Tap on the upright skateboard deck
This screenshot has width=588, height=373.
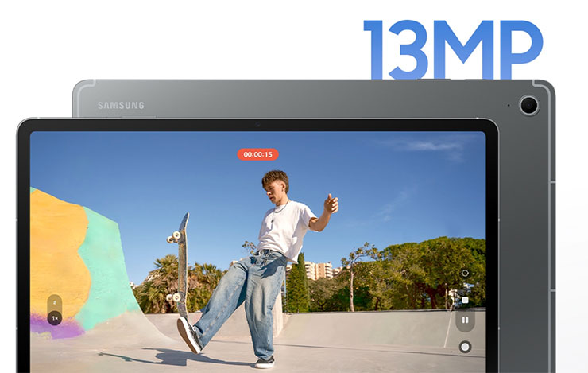click(x=181, y=254)
